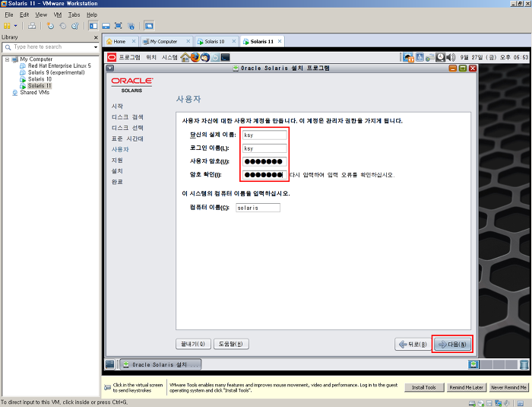Switch to the Home tab
The height and width of the screenshot is (407, 532).
coord(119,41)
